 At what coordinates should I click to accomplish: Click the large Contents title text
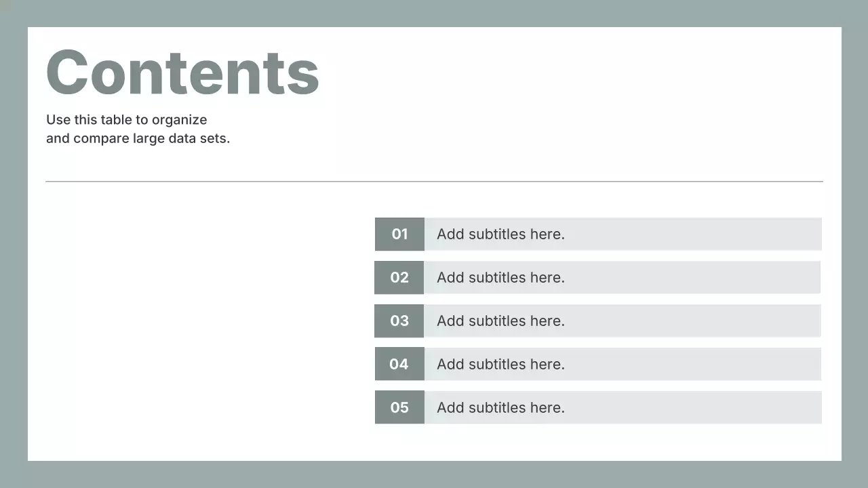(x=182, y=72)
